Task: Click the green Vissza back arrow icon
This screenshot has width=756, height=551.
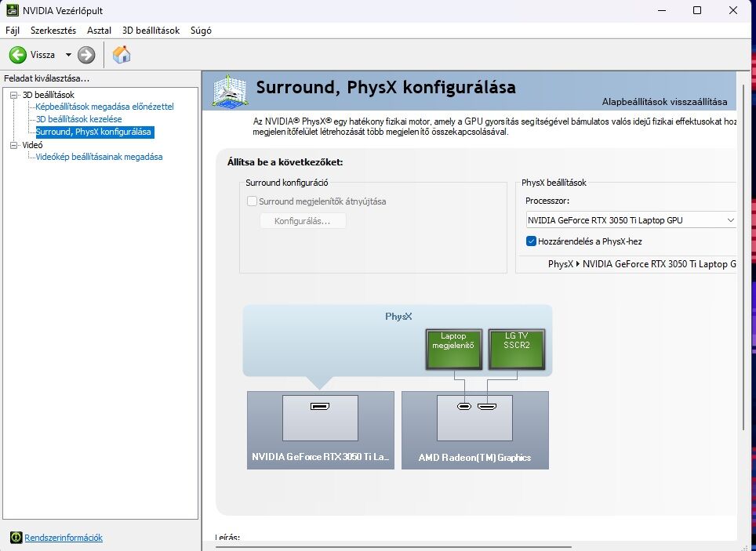Action: pyautogui.click(x=18, y=55)
